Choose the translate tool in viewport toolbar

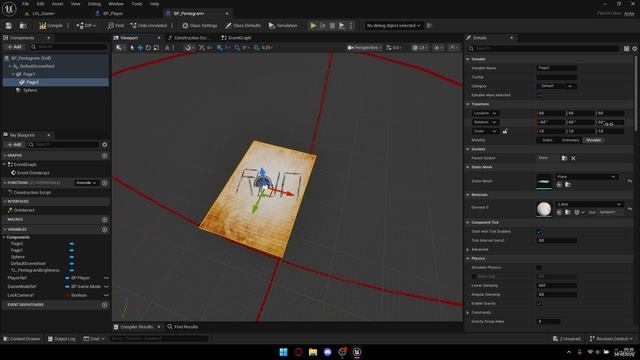pos(140,48)
